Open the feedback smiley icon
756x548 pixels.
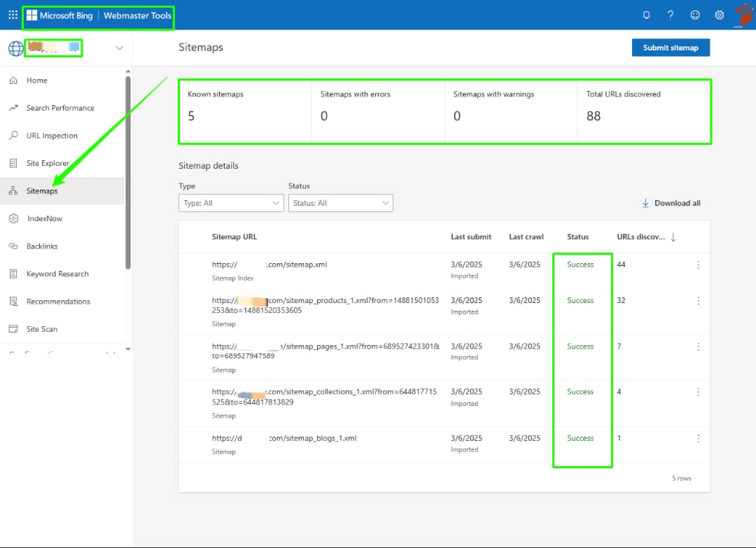(695, 15)
